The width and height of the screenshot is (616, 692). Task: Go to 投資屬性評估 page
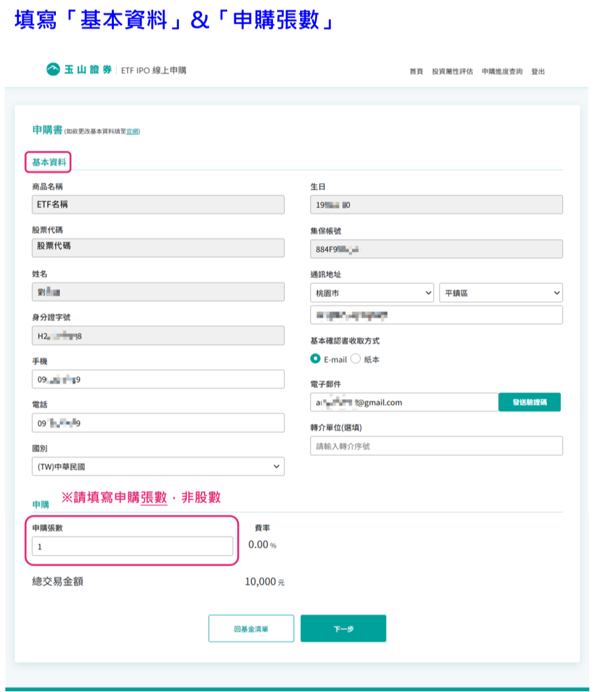click(452, 72)
